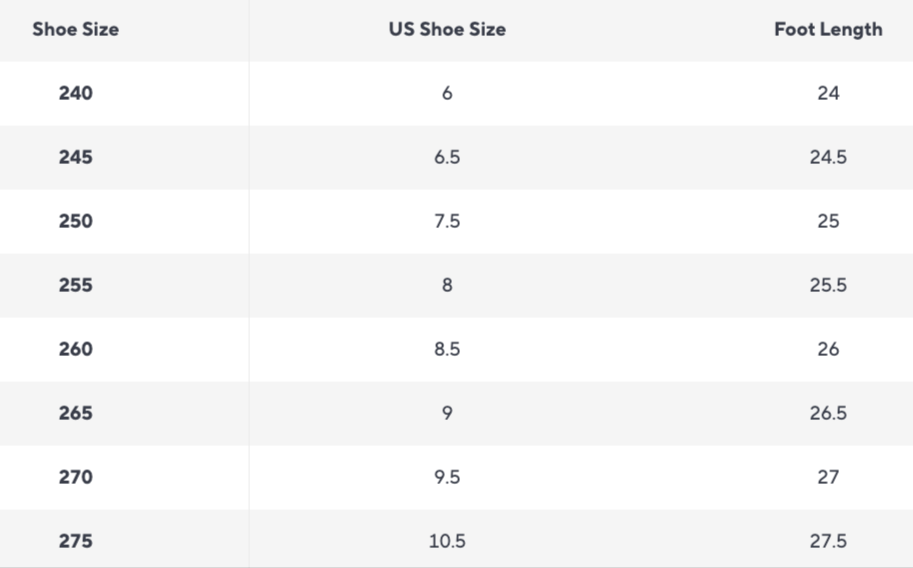Viewport: 913px width, 568px height.
Task: Click US shoe size value 8.5
Action: coord(447,350)
